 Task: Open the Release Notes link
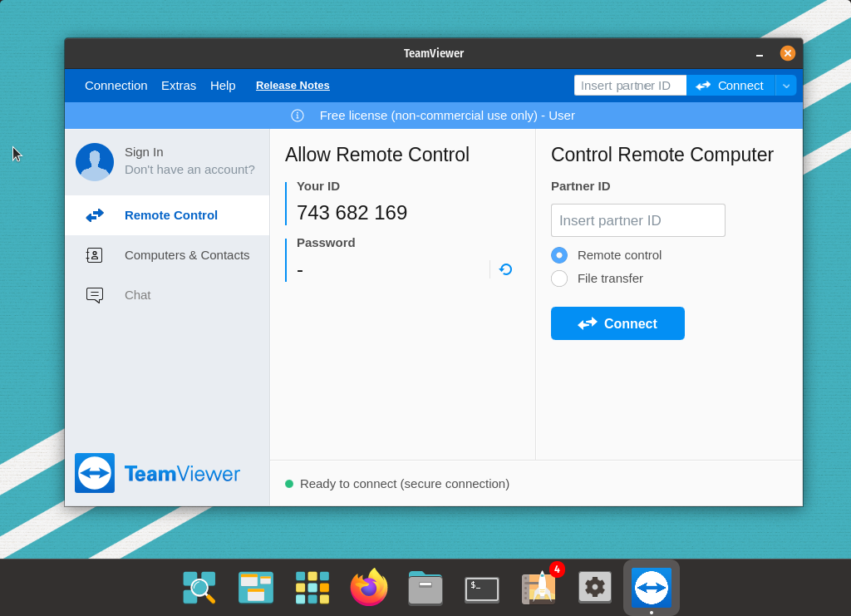[x=293, y=86]
